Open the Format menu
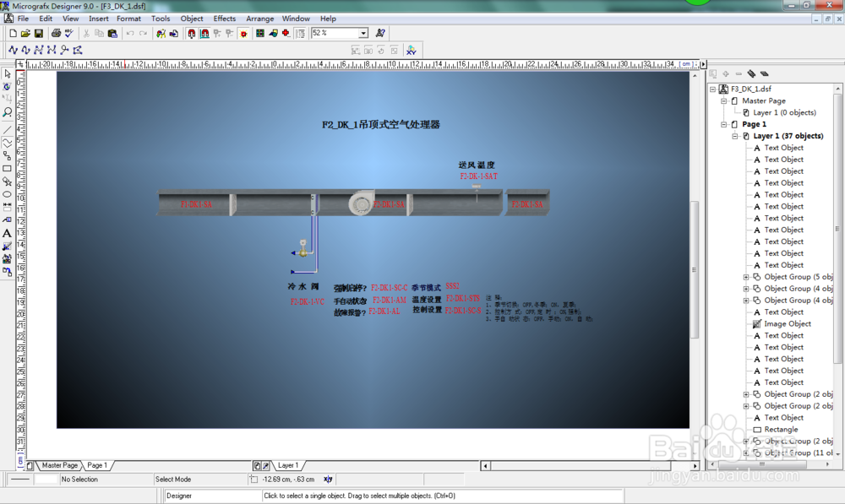The image size is (845, 504). pos(128,19)
